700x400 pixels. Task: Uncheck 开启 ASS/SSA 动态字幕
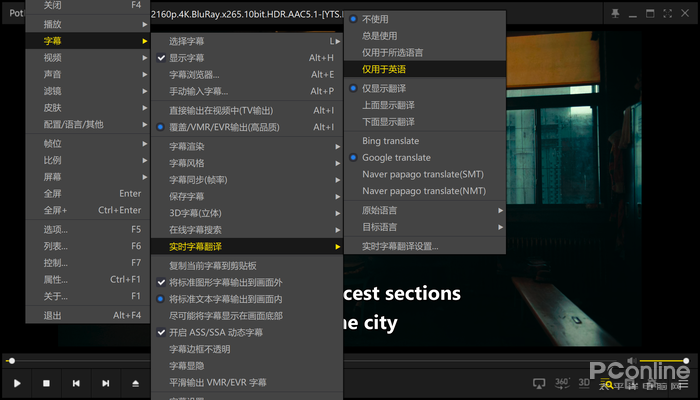tap(215, 332)
